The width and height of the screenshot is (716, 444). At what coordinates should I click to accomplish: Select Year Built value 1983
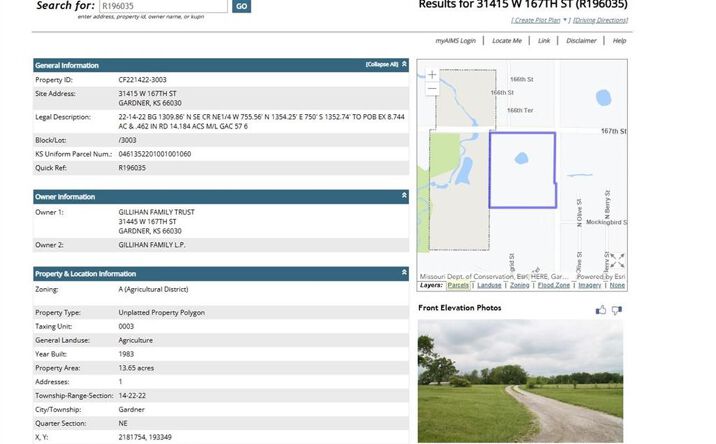point(126,354)
